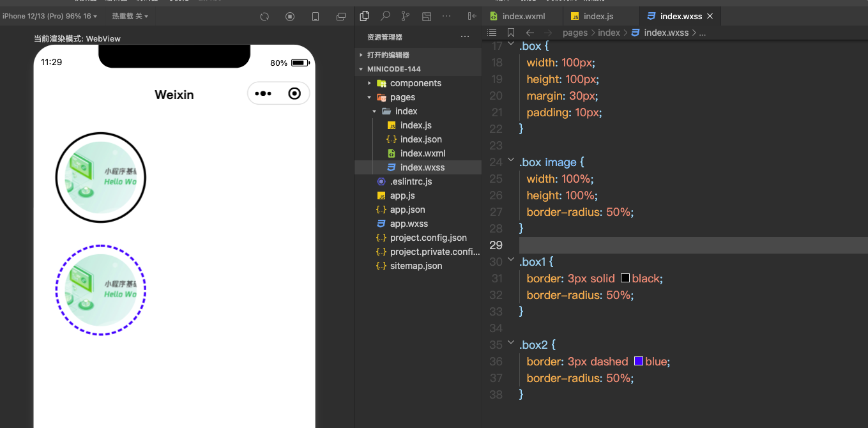The height and width of the screenshot is (428, 868).
Task: Open index.json in the file tree
Action: (x=418, y=139)
